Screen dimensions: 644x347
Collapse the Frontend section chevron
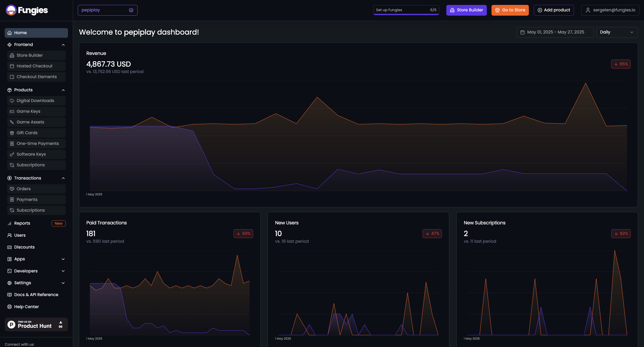63,45
